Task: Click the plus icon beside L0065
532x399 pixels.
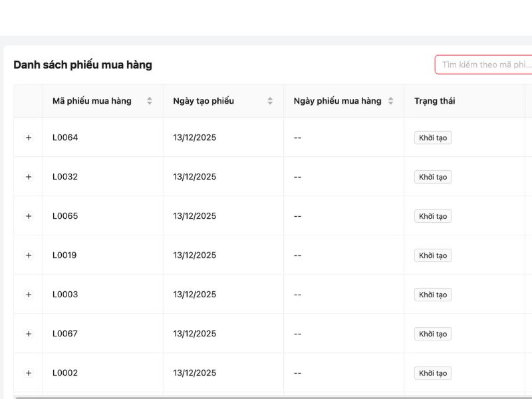Action: [29, 216]
